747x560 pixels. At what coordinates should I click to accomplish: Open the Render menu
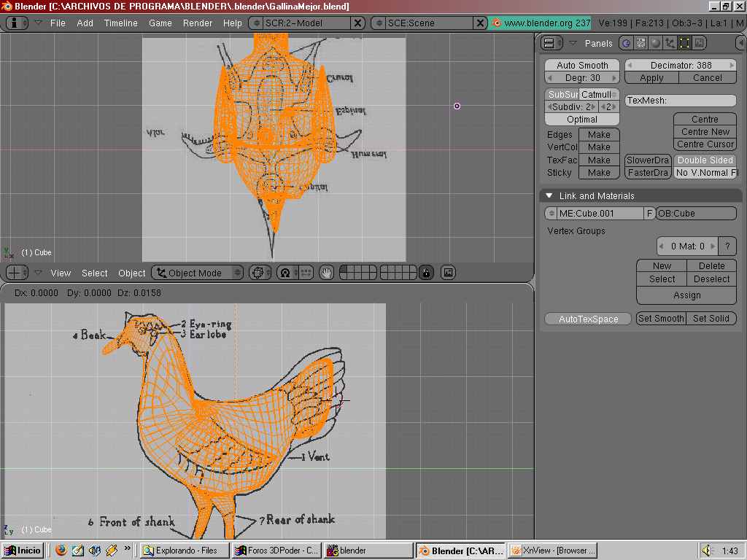pos(197,23)
